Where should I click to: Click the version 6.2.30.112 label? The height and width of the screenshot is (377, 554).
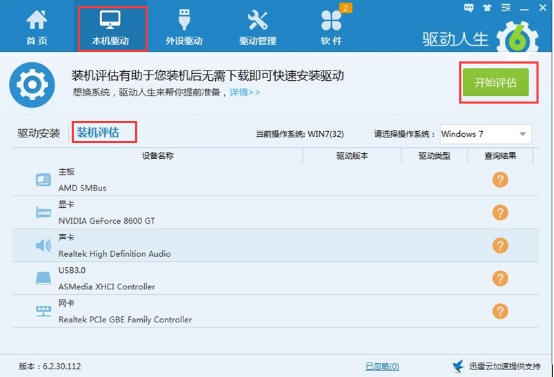tap(49, 366)
